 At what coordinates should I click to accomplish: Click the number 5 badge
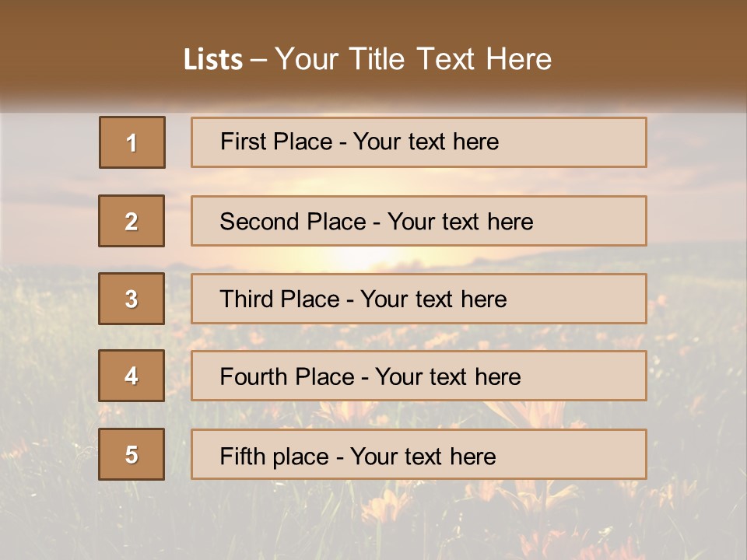coord(132,454)
